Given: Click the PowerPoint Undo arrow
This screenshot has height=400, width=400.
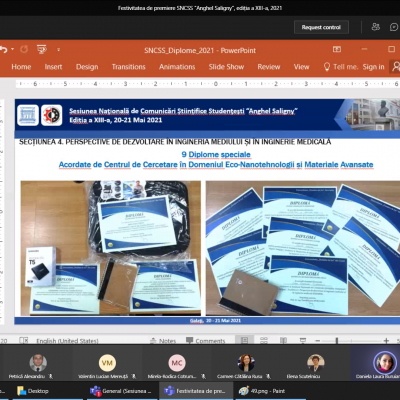Looking at the screenshot, I should (3, 50).
